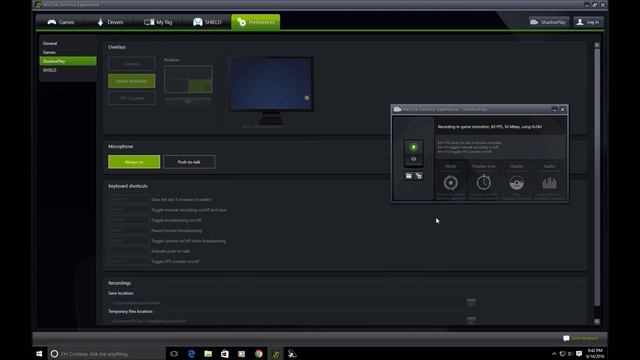Edit shortcut for saving last 5 minutes
The height and width of the screenshot is (360, 640).
(129, 200)
